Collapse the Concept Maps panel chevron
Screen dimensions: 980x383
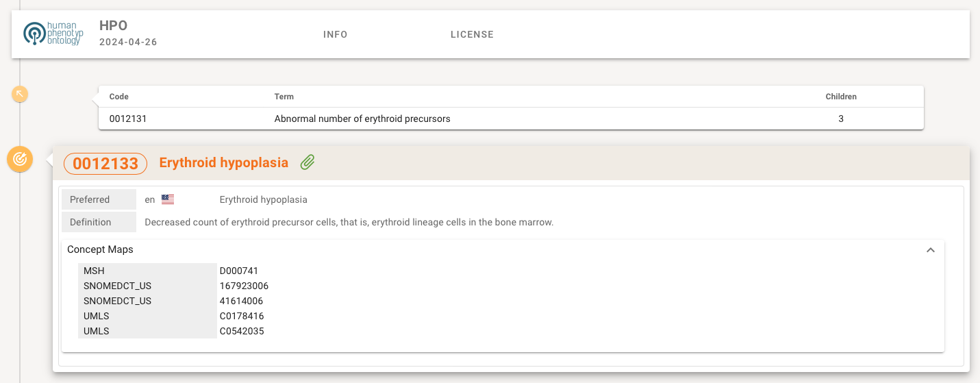click(930, 250)
